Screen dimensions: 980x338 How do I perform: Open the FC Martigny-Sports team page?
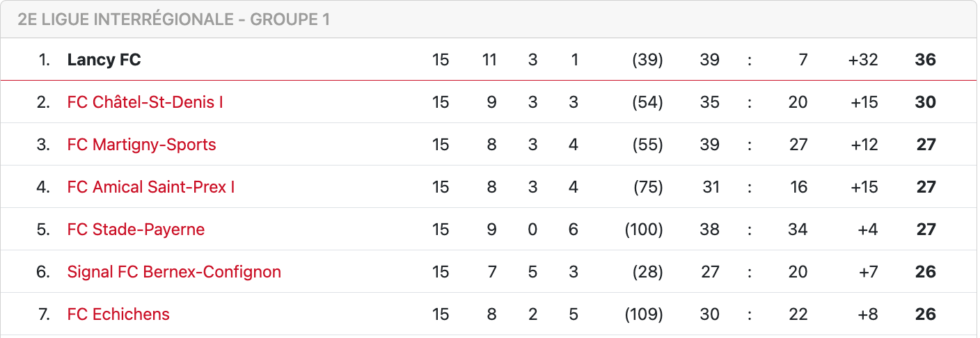tap(141, 145)
